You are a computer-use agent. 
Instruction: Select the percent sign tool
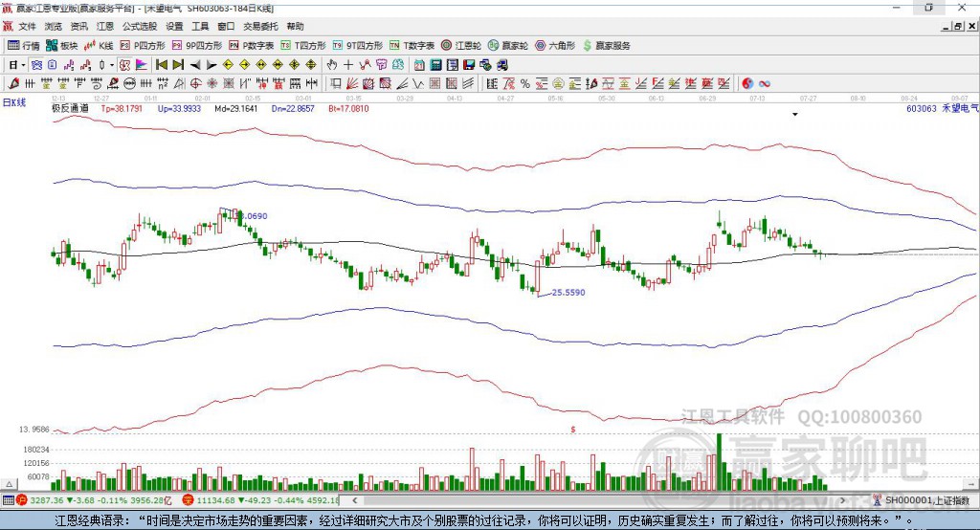(x=525, y=83)
